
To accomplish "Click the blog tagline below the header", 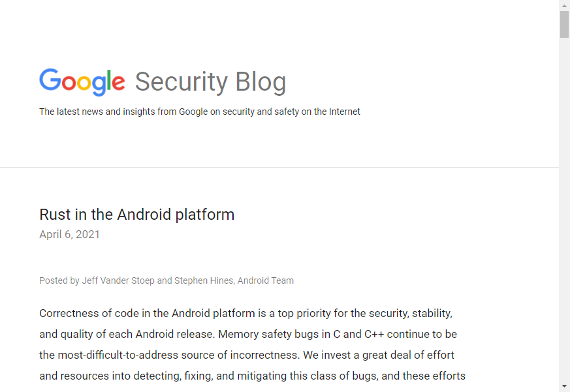I will point(200,112).
